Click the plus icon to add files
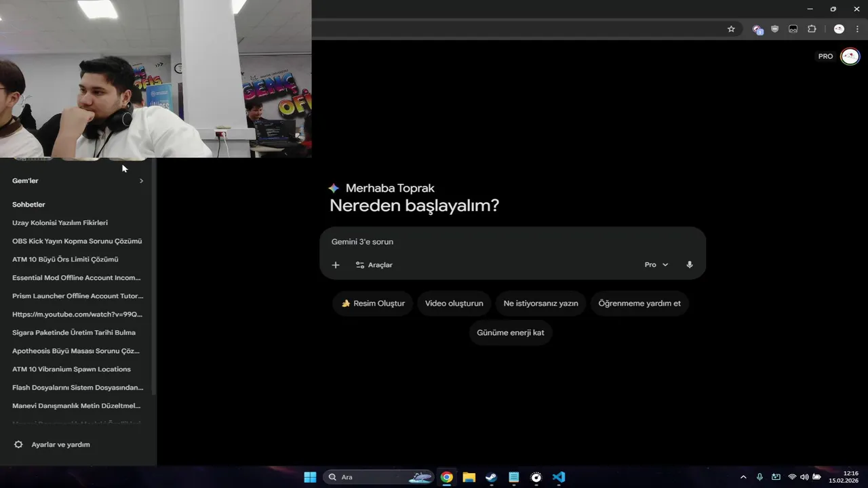The image size is (868, 488). click(x=336, y=265)
